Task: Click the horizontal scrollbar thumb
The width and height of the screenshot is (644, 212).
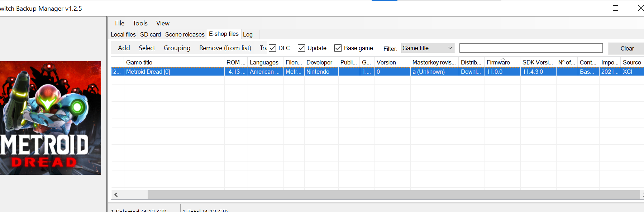Action: coord(393,194)
